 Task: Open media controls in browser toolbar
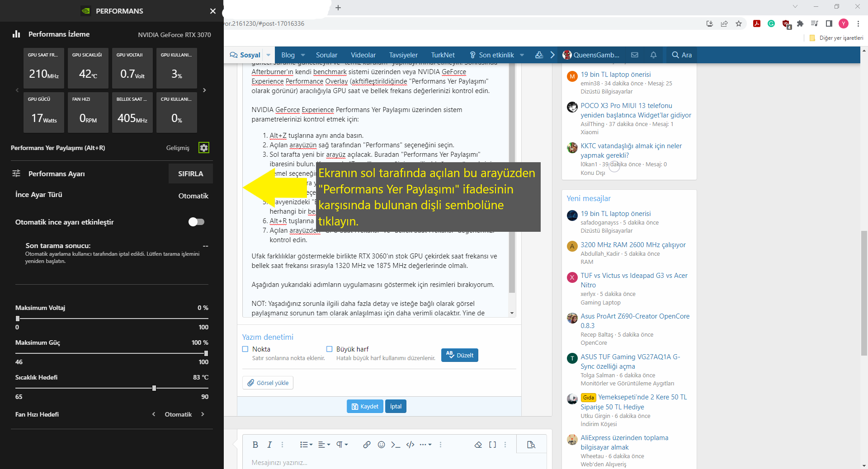click(815, 23)
